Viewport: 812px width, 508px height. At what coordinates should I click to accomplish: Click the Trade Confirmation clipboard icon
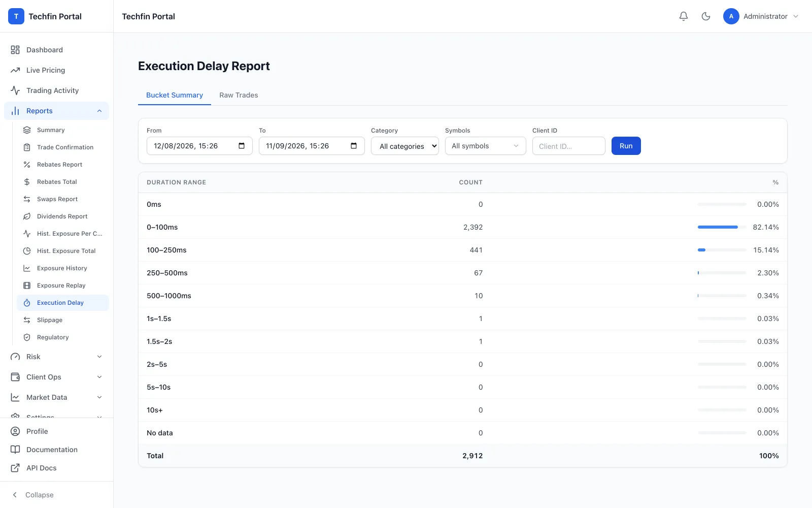27,147
